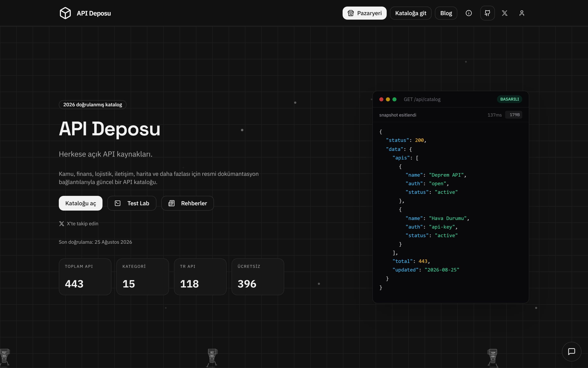The height and width of the screenshot is (368, 588).
Task: Open the GitHub icon link
Action: (x=487, y=13)
